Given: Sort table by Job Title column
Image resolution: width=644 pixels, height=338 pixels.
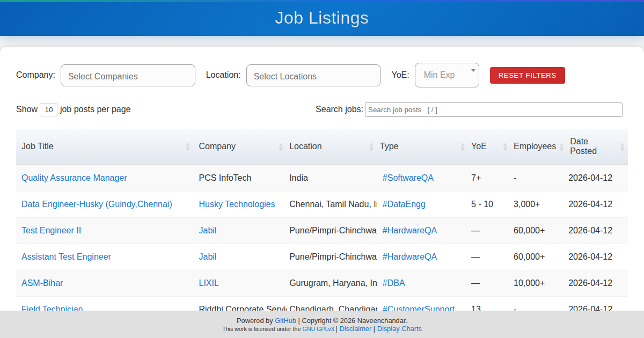Looking at the screenshot, I should pyautogui.click(x=38, y=146).
